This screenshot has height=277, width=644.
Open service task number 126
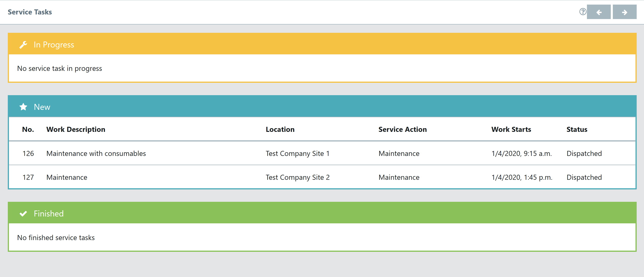coord(28,153)
